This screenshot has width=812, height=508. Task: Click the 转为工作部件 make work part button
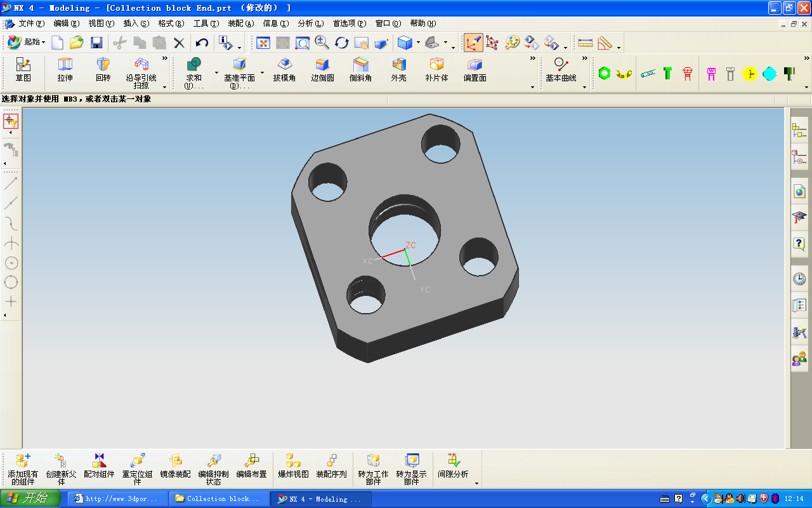click(374, 469)
